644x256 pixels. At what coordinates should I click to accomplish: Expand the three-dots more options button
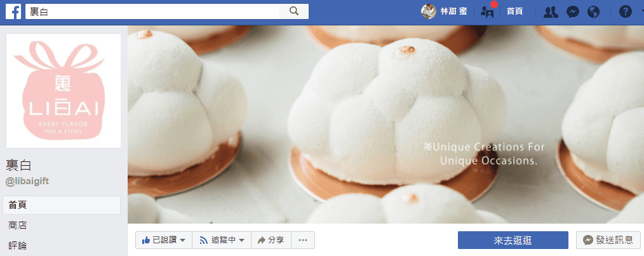303,240
